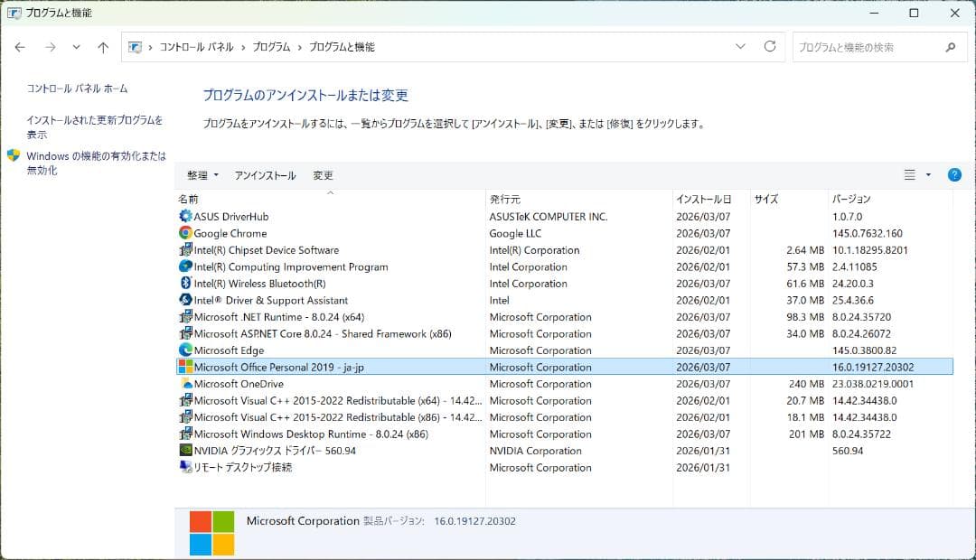Click version 23.038.0219.0001 cell

click(873, 384)
